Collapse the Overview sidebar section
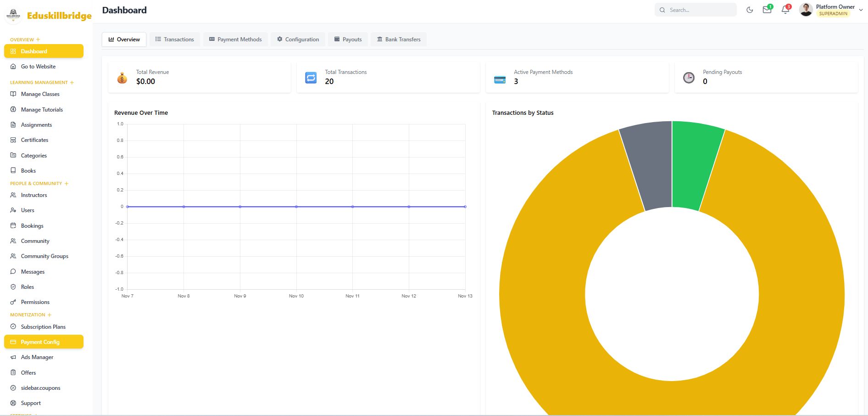 click(38, 39)
